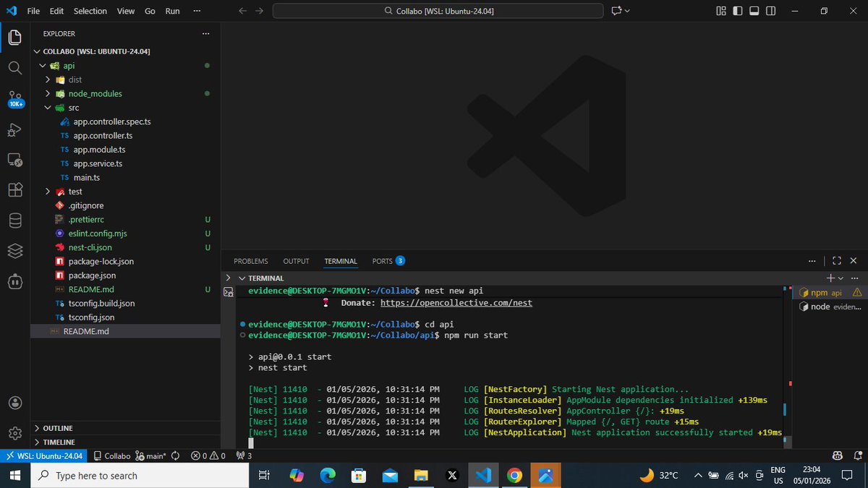Viewport: 868px width, 488px height.
Task: Click the WSL: Ubuntu-24.04 remote indicator
Action: click(44, 456)
